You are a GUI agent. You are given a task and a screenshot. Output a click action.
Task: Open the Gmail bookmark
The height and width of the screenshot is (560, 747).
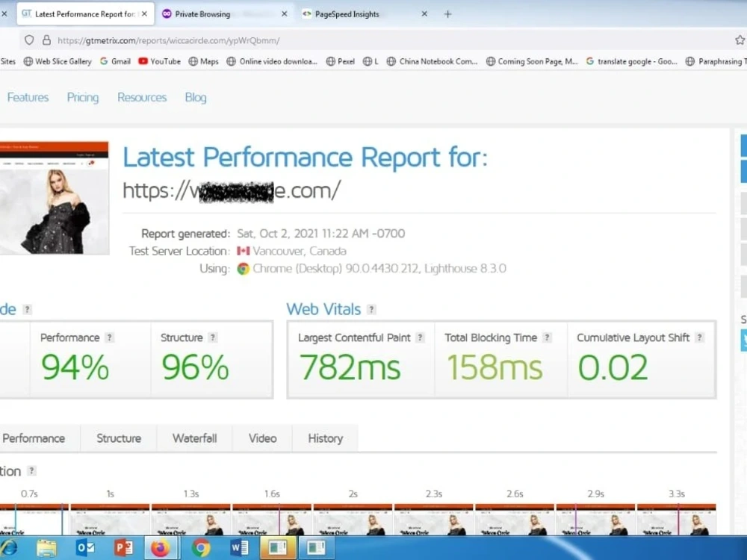pyautogui.click(x=115, y=61)
